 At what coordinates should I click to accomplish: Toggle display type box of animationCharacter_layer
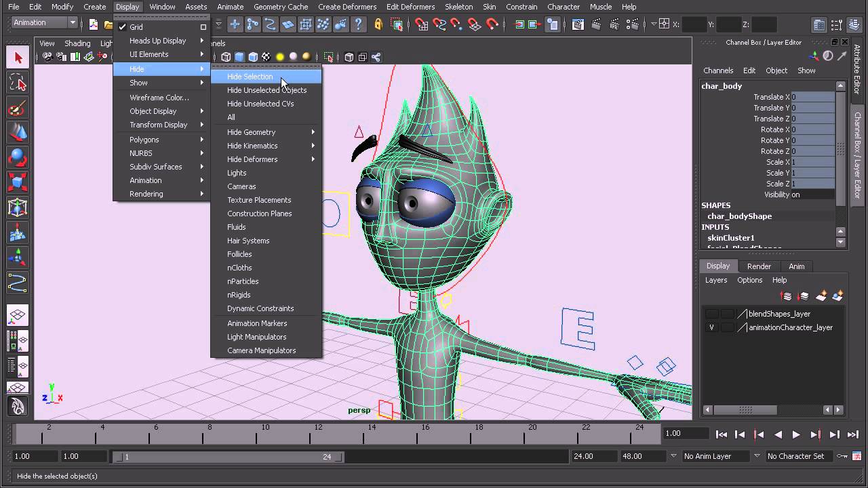tap(727, 327)
